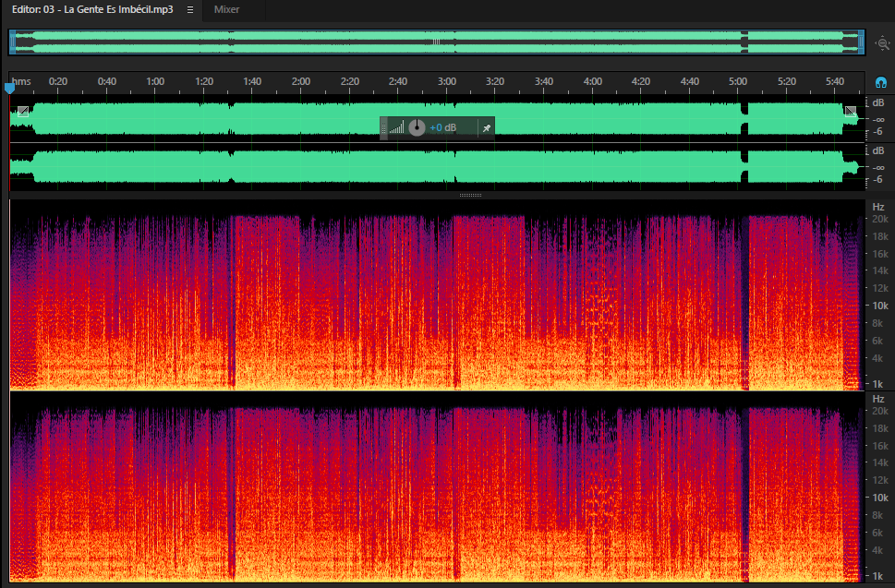The width and height of the screenshot is (895, 588).
Task: Click the hms time format label
Action: (x=21, y=81)
